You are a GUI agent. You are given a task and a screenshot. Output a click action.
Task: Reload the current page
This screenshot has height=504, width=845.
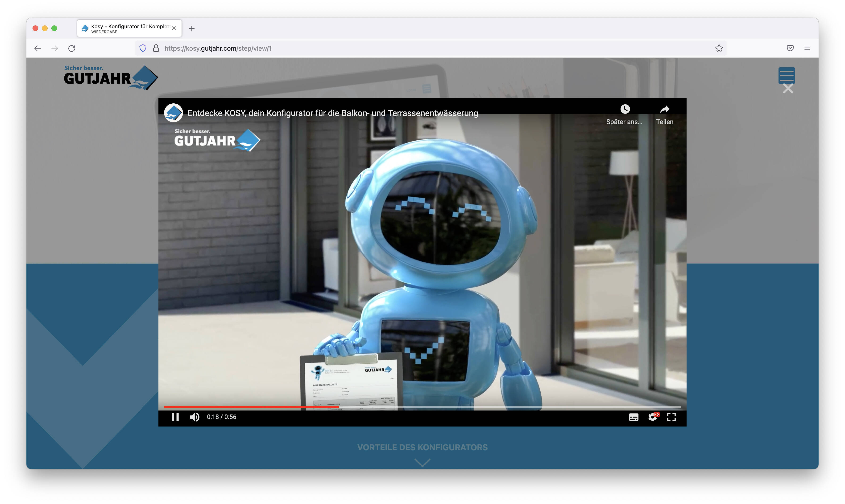pyautogui.click(x=72, y=48)
